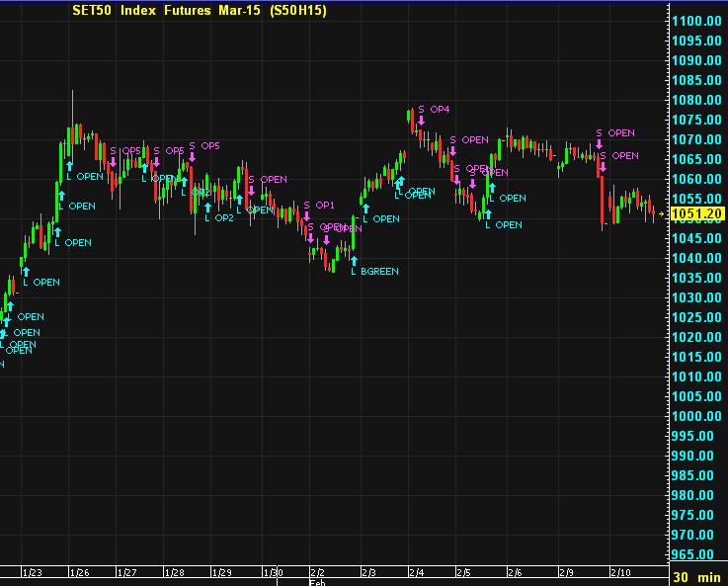The width and height of the screenshot is (728, 586).
Task: Select the cyan L OP2 buy arrow
Action: pos(206,206)
